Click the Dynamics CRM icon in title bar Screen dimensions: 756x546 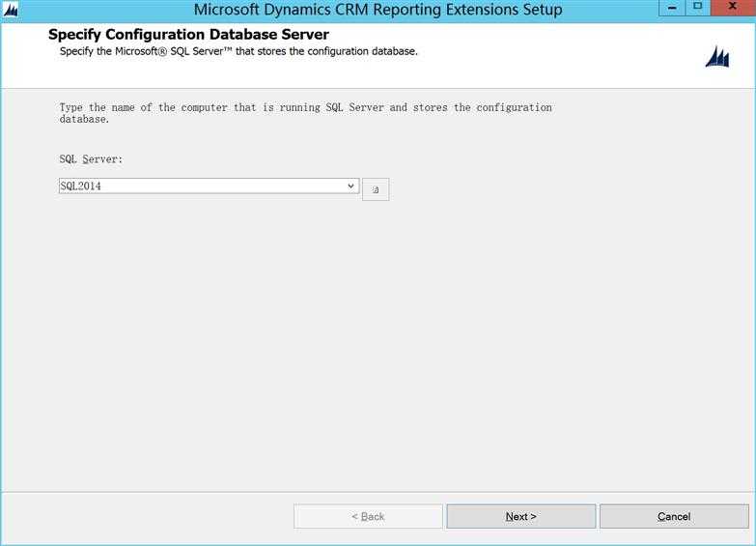[x=10, y=10]
